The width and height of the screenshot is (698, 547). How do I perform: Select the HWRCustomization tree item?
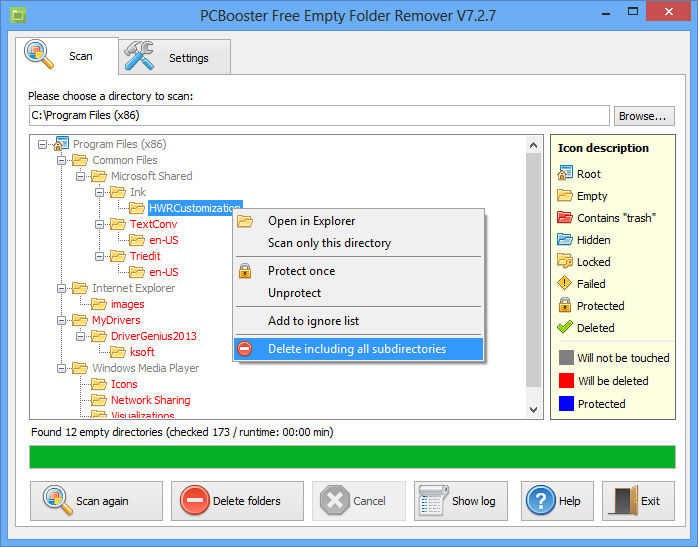[x=195, y=208]
